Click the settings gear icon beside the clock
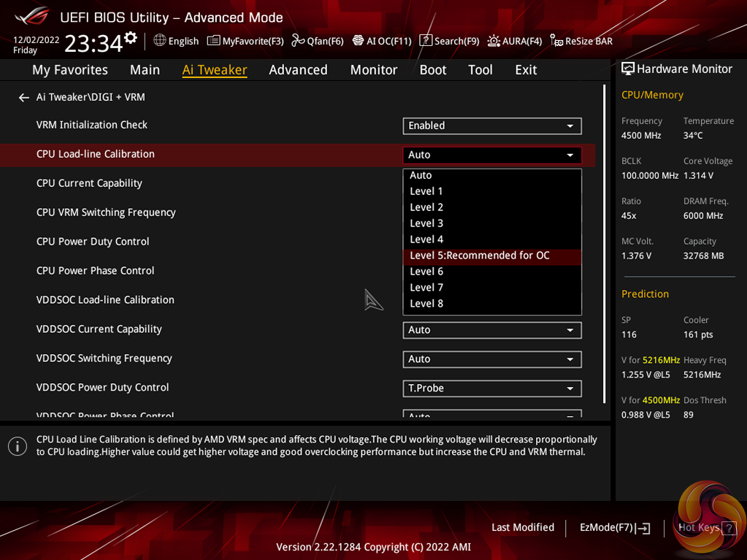 coord(131,38)
